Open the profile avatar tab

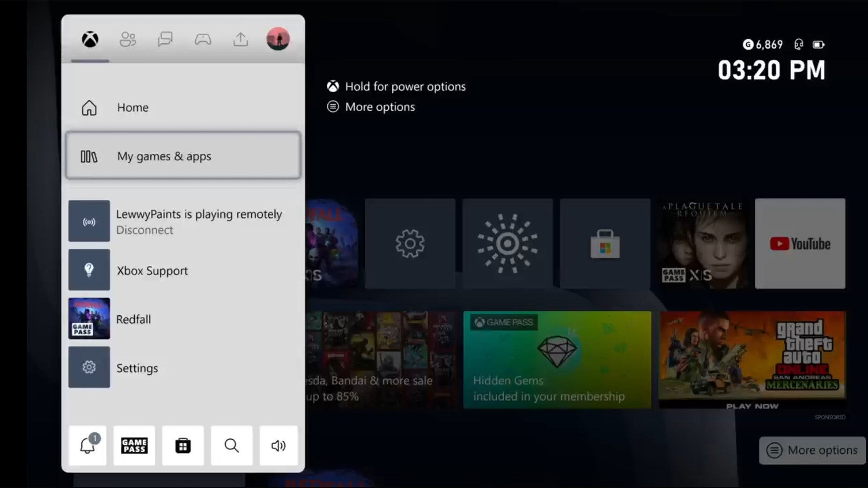[x=278, y=39]
